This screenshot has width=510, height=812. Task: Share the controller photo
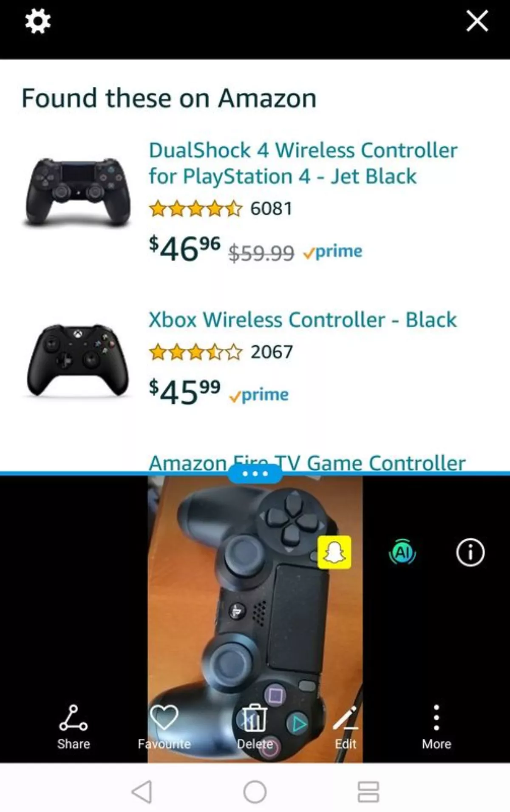click(74, 727)
